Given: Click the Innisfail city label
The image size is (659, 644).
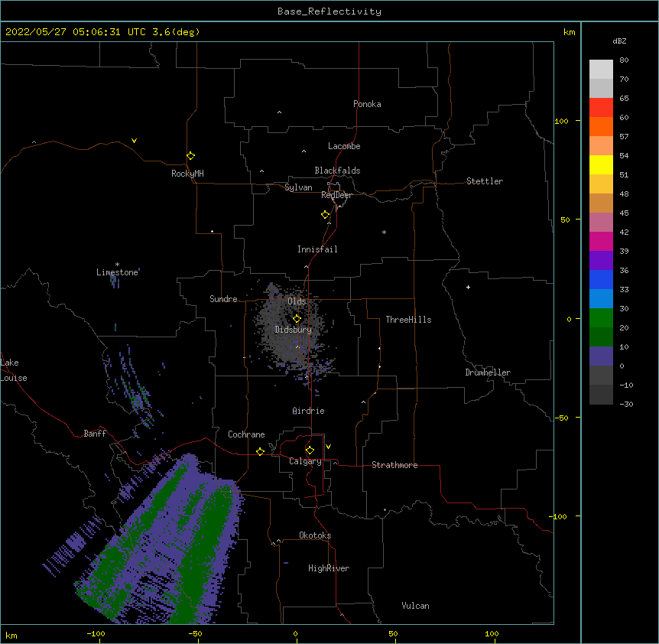Looking at the screenshot, I should click(x=317, y=249).
